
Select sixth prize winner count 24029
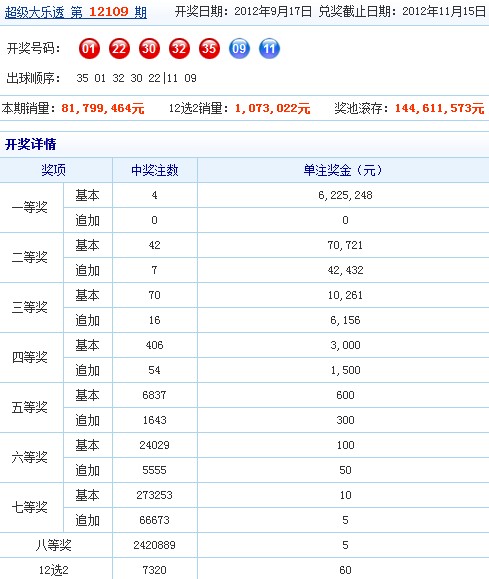[x=154, y=445]
